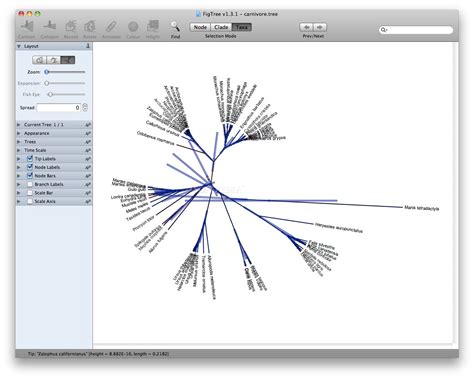The image size is (474, 379).
Task: Uncheck the Node Bars checkbox
Action: [30, 176]
